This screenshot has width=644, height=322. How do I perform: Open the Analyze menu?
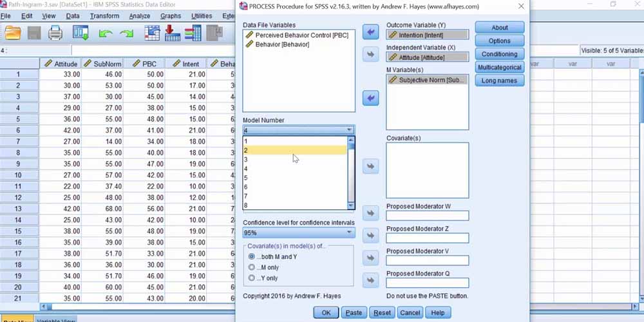(140, 16)
